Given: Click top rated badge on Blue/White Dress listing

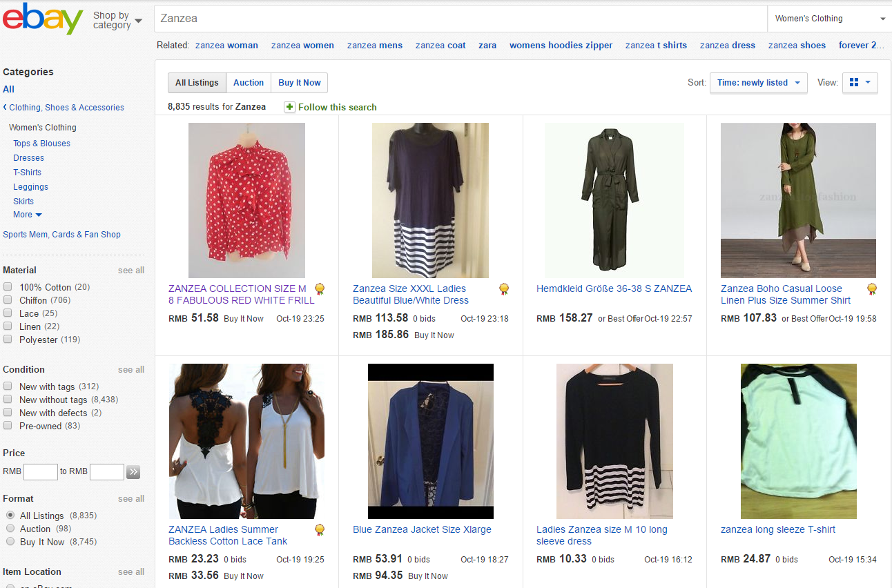Looking at the screenshot, I should click(x=504, y=289).
